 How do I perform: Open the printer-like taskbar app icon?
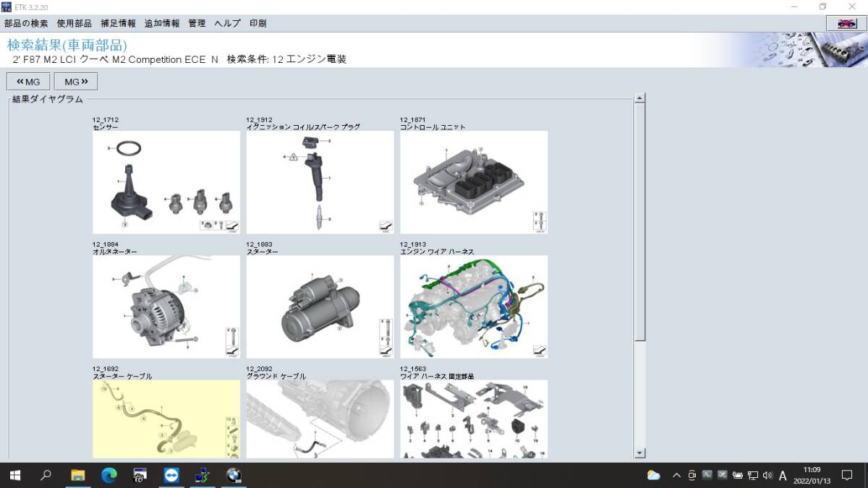click(x=140, y=475)
